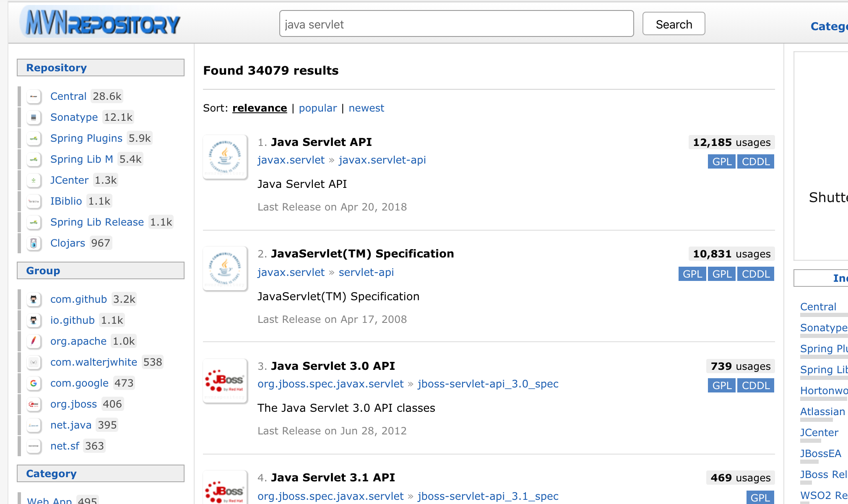Click the JBoss logo for Servlet 3.0 API

coord(225,381)
